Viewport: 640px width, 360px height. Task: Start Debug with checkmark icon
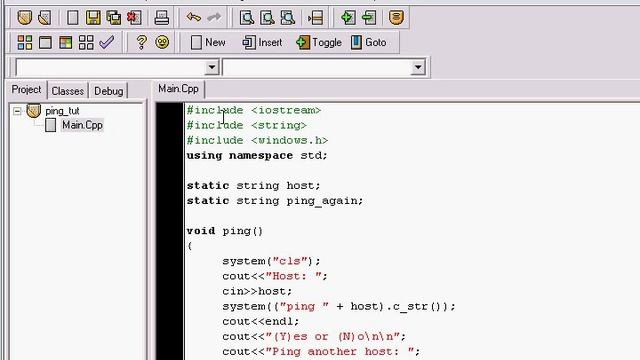(107, 42)
